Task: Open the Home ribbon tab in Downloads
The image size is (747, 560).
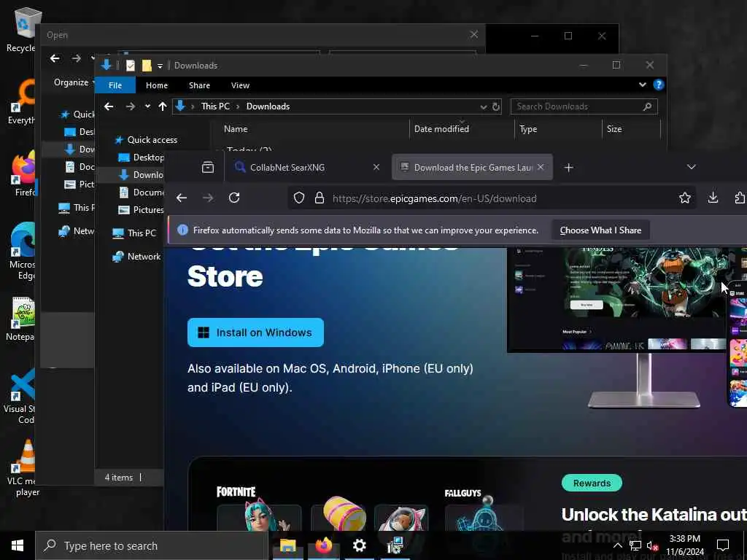Action: click(x=157, y=85)
